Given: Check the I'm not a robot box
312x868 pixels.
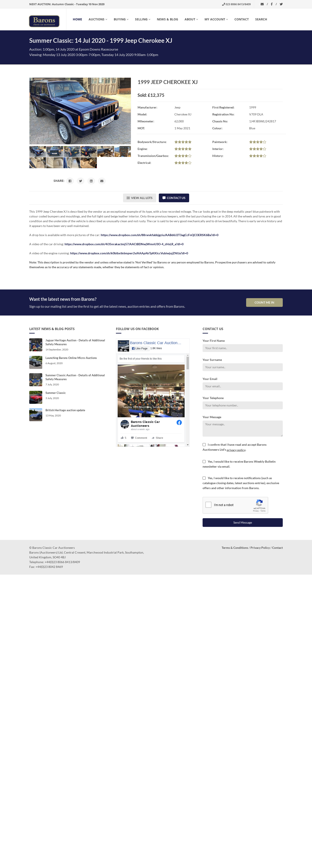Looking at the screenshot, I should pos(208,505).
